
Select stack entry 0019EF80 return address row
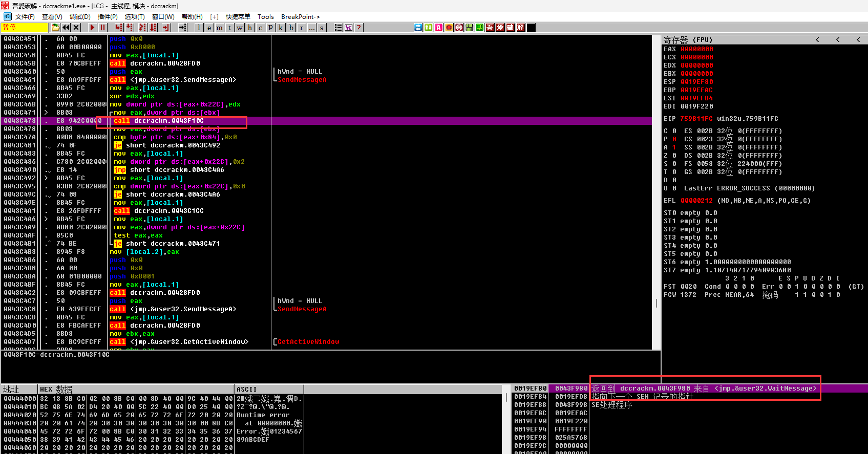click(x=690, y=388)
